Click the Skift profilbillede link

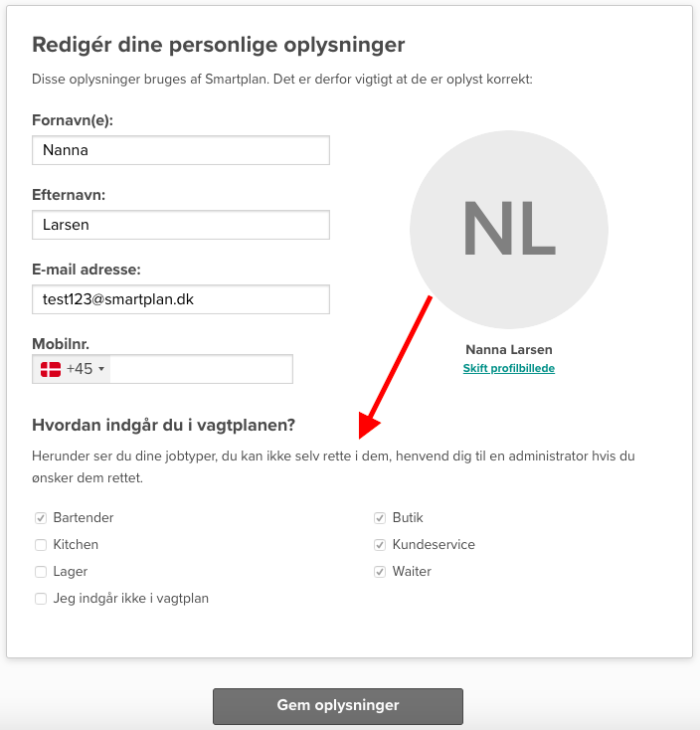point(508,368)
